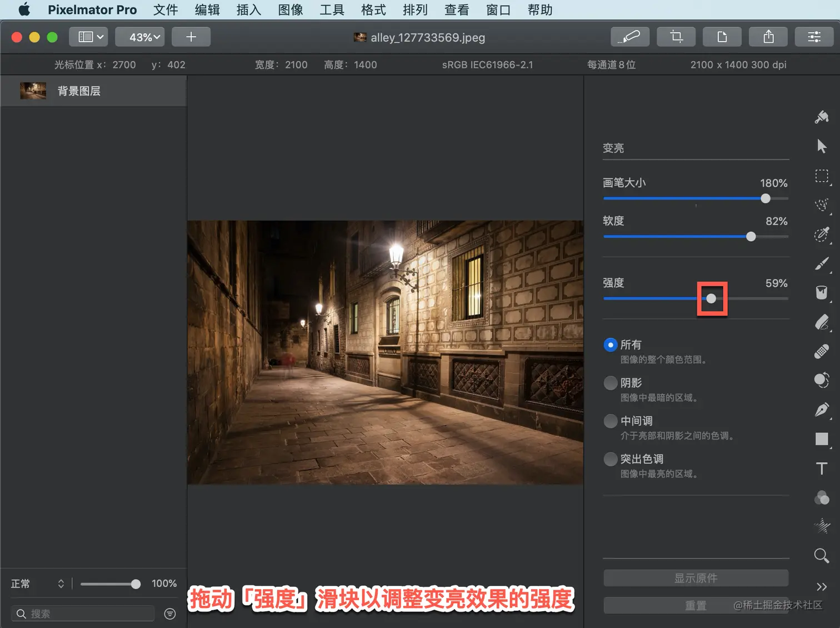
Task: Select the Paint brush tool
Action: [822, 263]
